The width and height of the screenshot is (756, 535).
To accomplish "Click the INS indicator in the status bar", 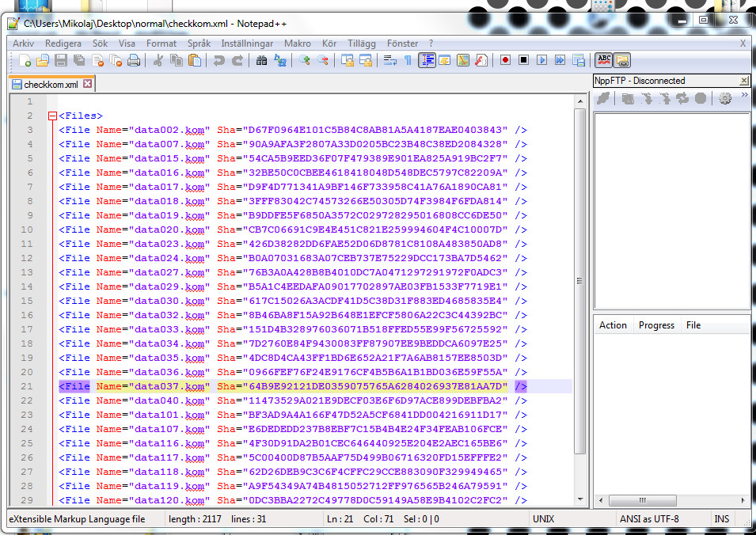I will tap(722, 519).
